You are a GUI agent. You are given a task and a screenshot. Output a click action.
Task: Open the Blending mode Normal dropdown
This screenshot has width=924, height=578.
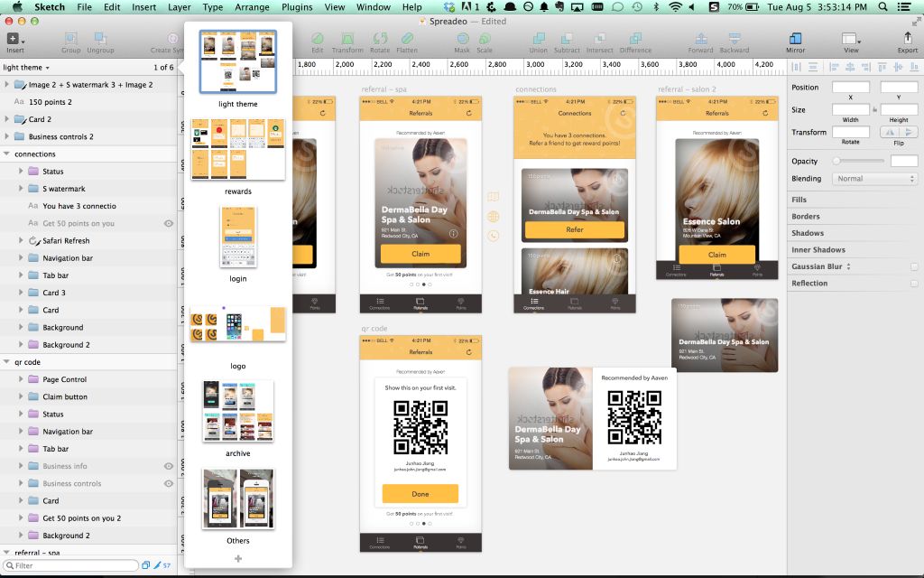pyautogui.click(x=874, y=178)
